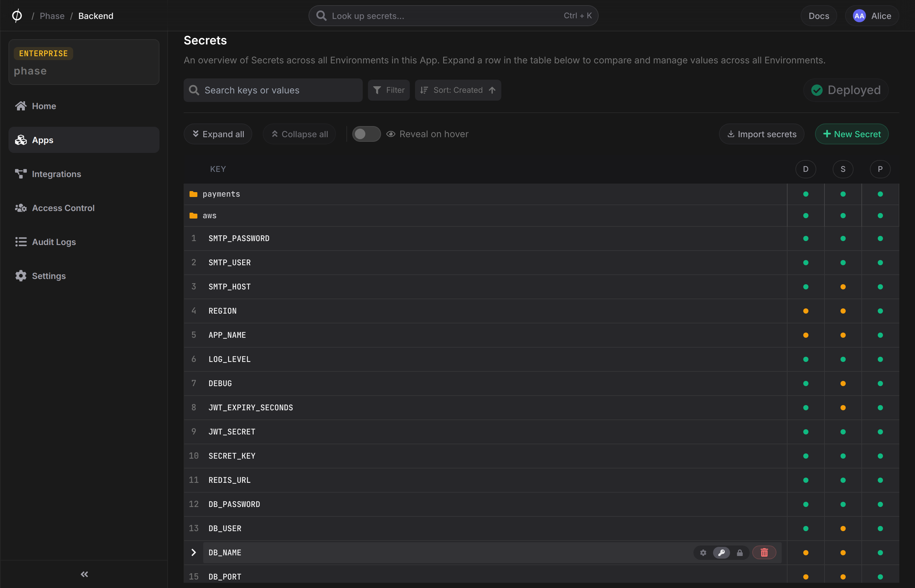Click the lock icon on DB_NAME row
Screen dimensions: 915x588
point(740,552)
